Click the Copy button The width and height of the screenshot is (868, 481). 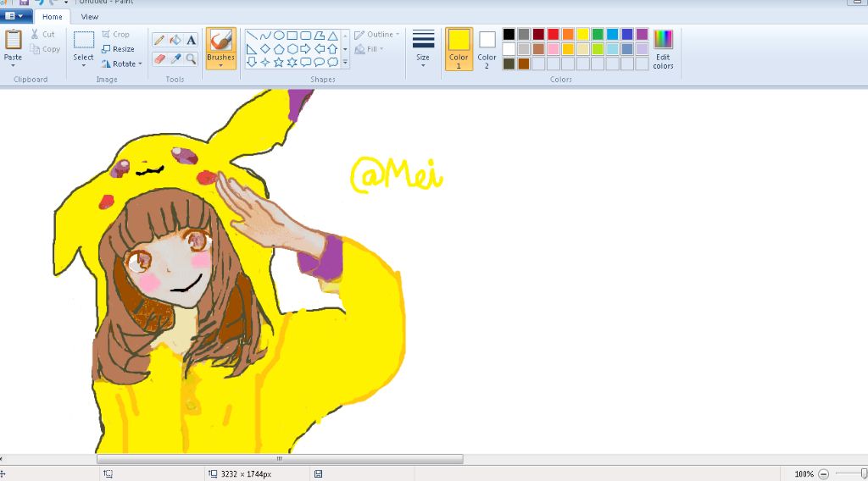[x=46, y=49]
